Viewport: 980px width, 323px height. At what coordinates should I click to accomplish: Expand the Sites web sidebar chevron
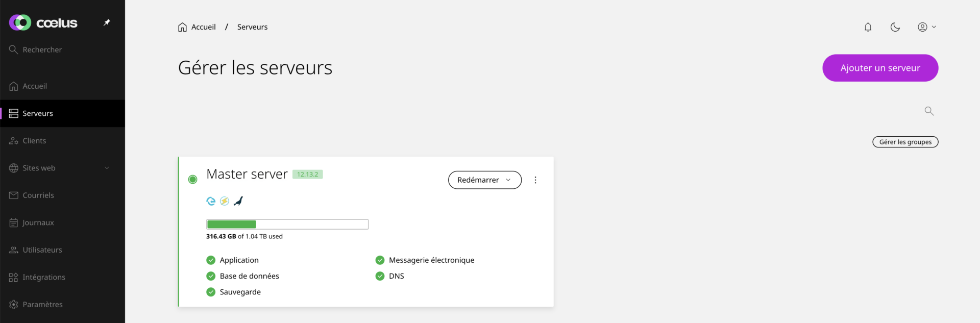107,167
